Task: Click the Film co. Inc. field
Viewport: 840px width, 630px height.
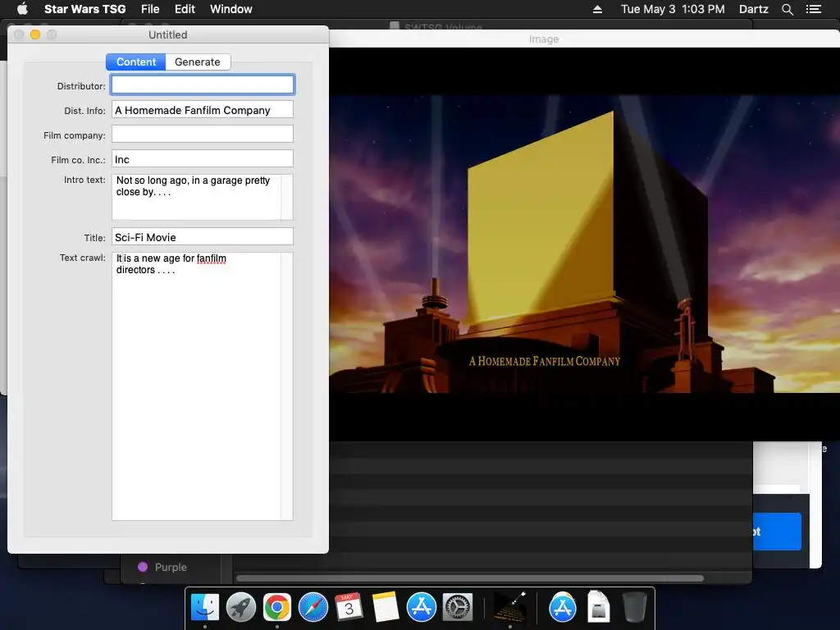Action: click(203, 159)
